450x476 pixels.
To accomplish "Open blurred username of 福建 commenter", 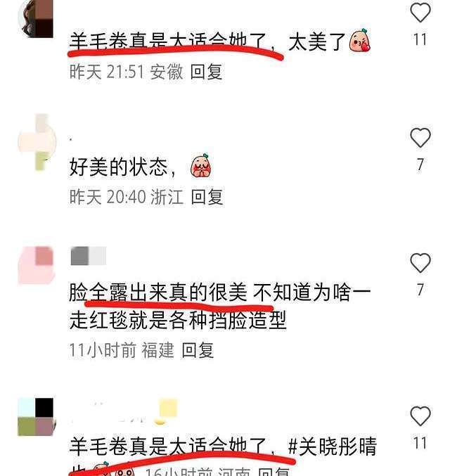I will pyautogui.click(x=89, y=256).
